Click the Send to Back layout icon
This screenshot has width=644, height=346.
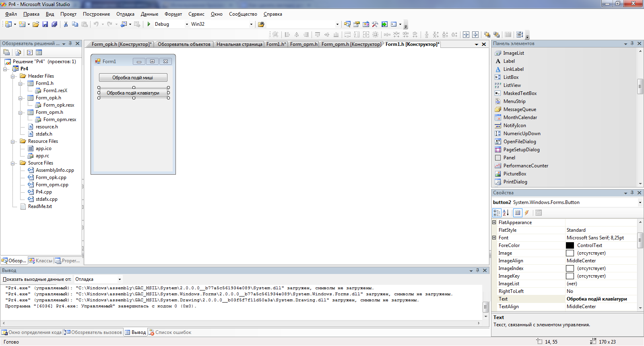click(496, 35)
